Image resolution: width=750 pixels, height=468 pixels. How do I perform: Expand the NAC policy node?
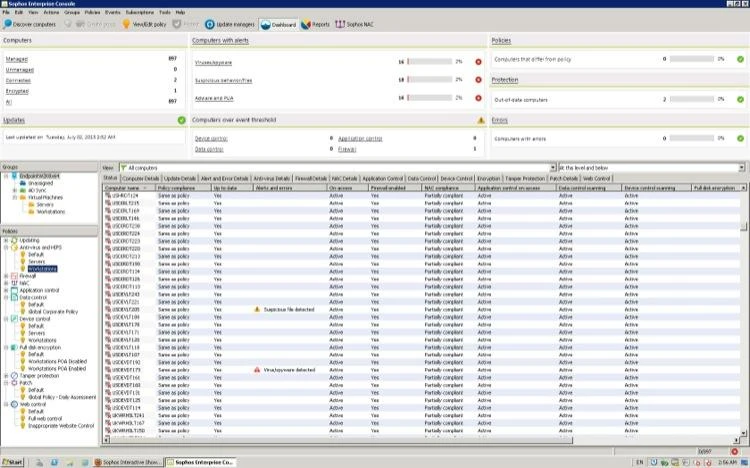pyautogui.click(x=6, y=283)
